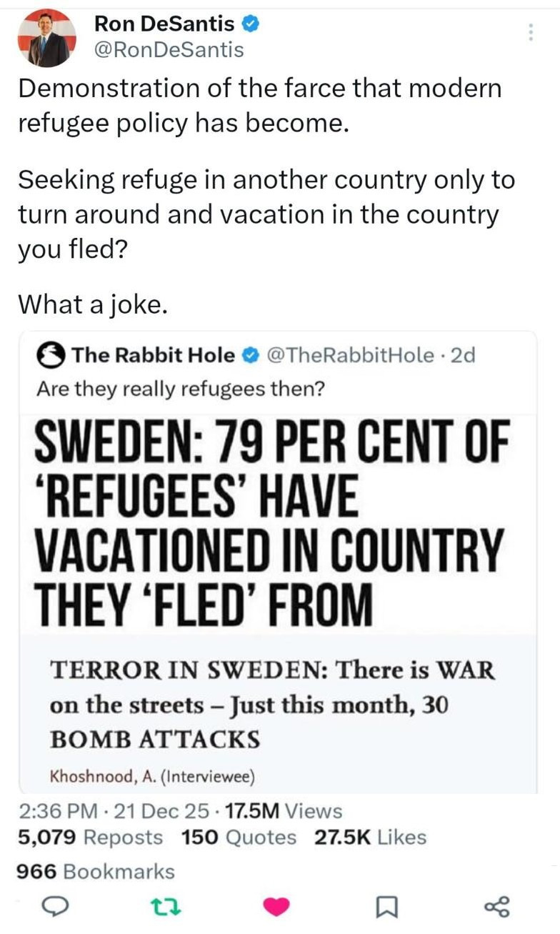Click the Ron DeSantis display name
Viewport: 560px width, 934px height.
164,24
